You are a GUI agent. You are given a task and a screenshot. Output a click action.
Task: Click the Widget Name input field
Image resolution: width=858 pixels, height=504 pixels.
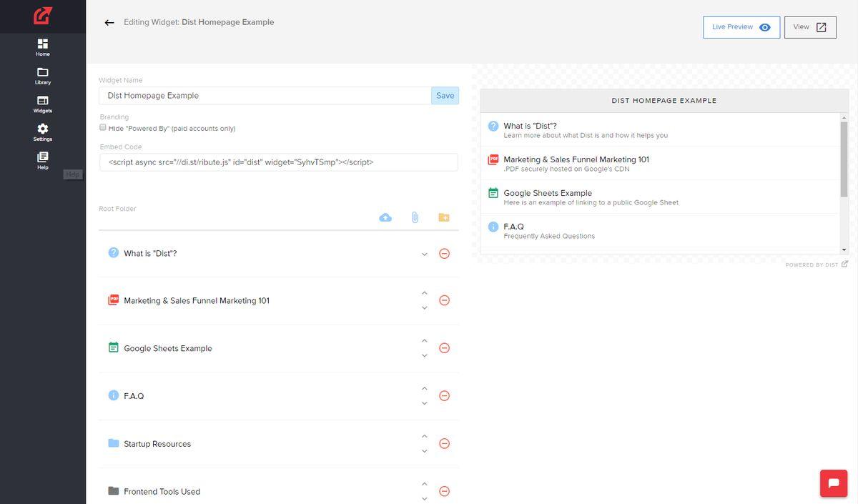point(265,96)
